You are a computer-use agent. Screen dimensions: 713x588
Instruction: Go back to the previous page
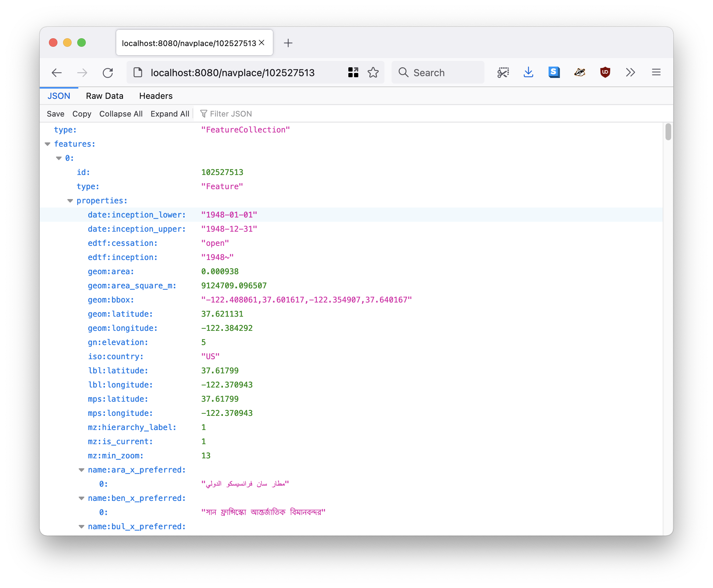(x=57, y=73)
